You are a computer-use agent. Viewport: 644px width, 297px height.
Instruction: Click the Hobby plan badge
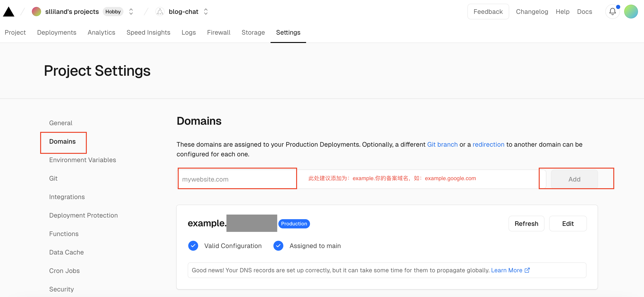click(113, 12)
